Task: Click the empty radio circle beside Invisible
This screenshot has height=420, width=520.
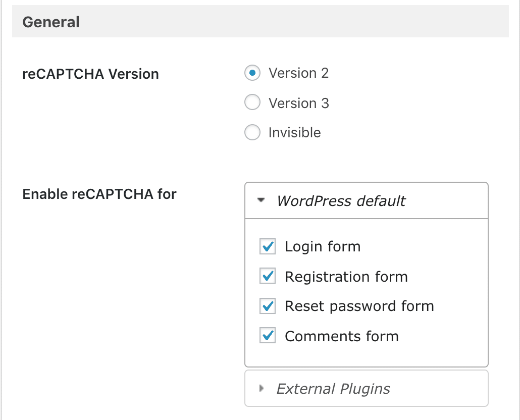Action: point(252,132)
